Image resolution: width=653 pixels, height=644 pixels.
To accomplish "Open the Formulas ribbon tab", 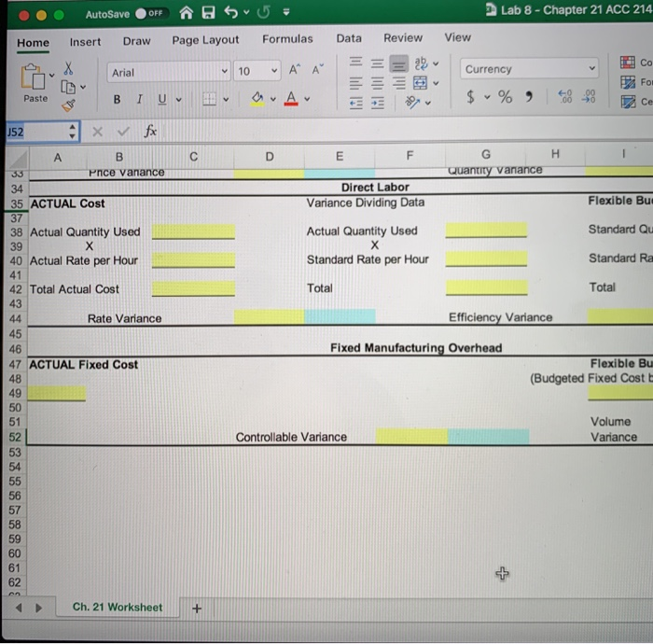I will tap(287, 39).
